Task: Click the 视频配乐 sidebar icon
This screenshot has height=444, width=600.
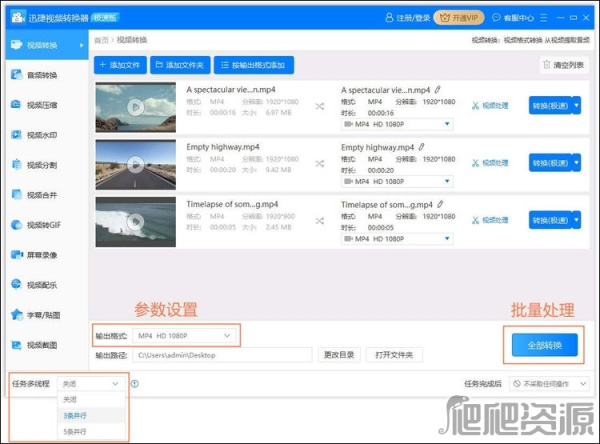Action: (x=16, y=284)
